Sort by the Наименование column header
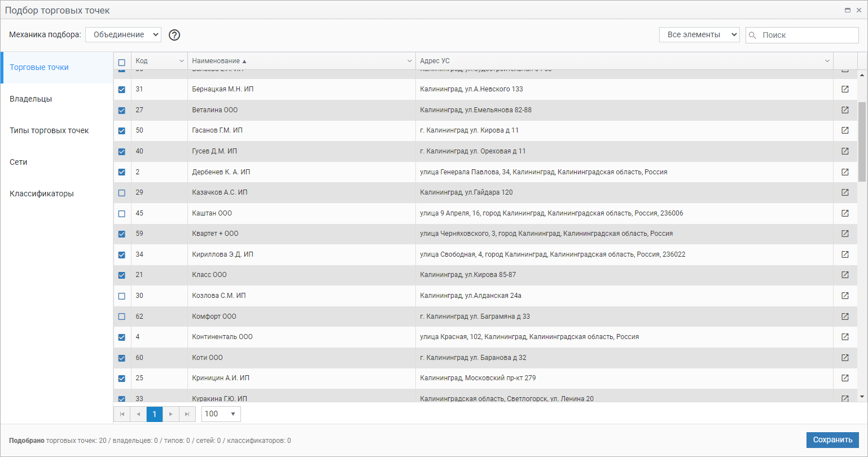The width and height of the screenshot is (868, 457). coord(216,61)
